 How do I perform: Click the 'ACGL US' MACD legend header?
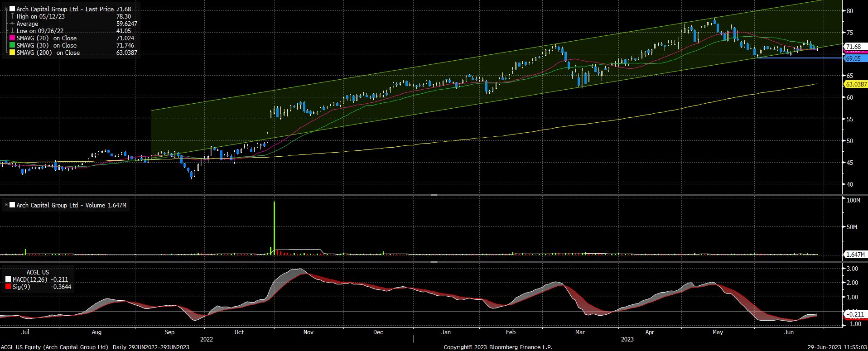coord(38,272)
